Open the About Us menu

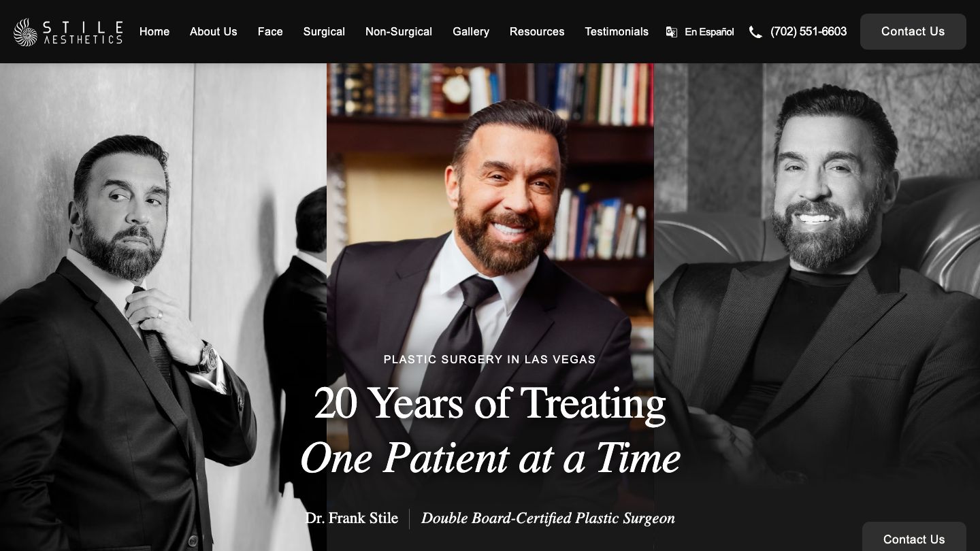coord(214,31)
